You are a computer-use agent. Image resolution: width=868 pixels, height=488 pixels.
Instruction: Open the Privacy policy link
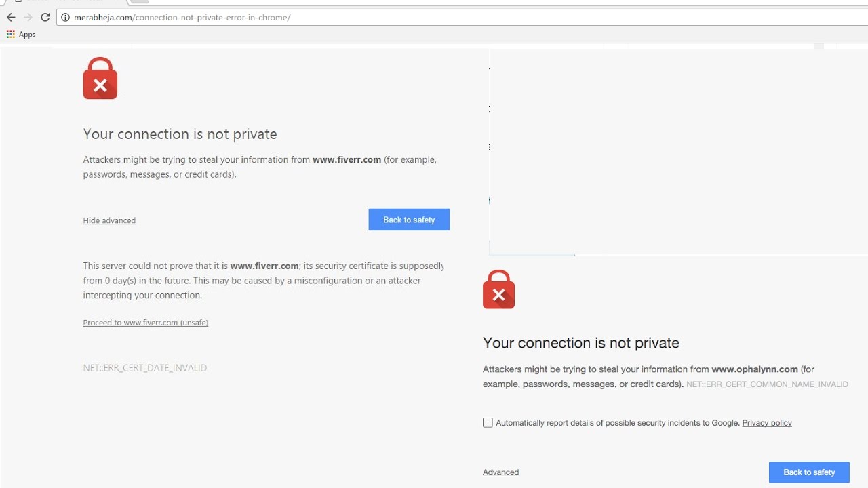(x=766, y=423)
